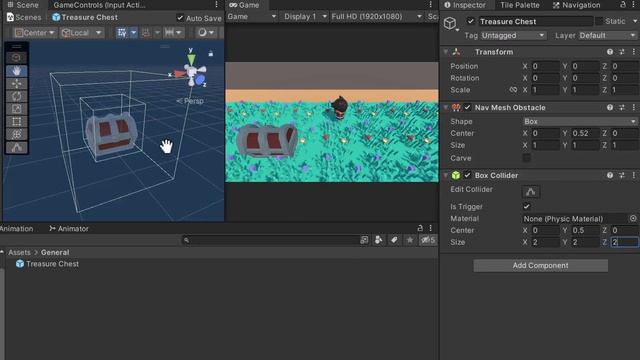Open Transform component help icon
This screenshot has height=360, width=640.
tap(610, 52)
